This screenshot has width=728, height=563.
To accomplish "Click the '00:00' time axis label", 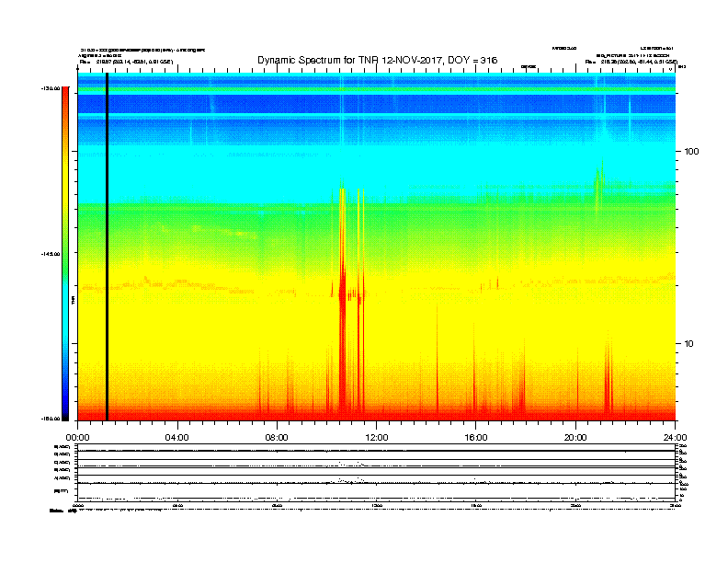I will click(77, 438).
